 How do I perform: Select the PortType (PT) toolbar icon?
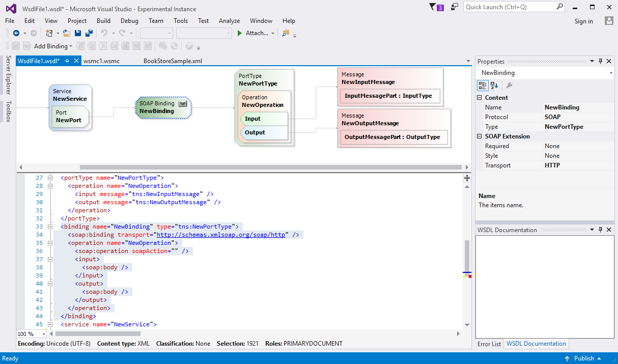tap(80, 46)
